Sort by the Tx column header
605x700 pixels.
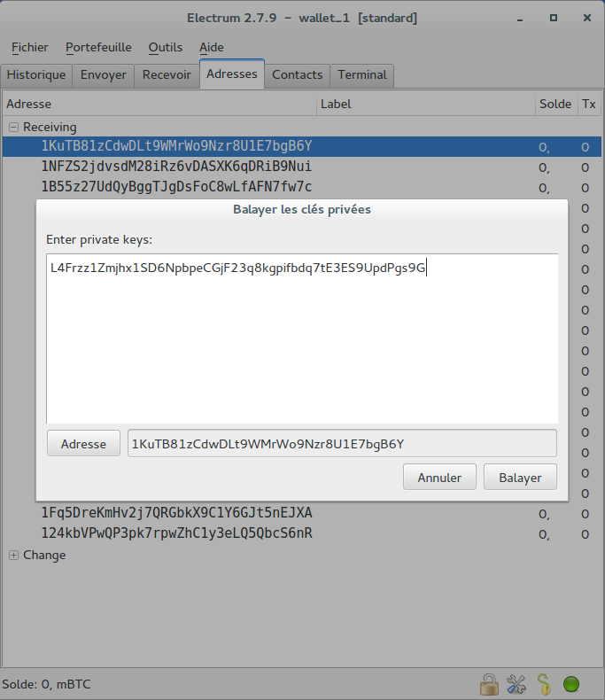pos(589,104)
